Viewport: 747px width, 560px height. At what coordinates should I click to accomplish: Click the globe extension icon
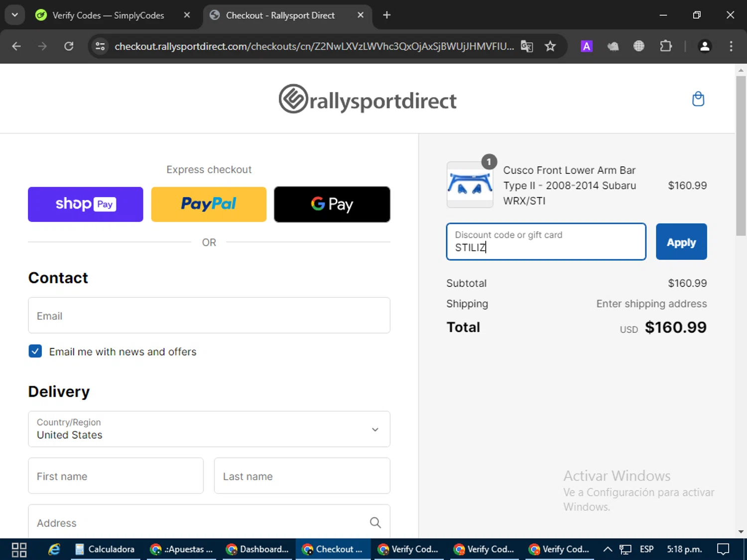tap(639, 46)
